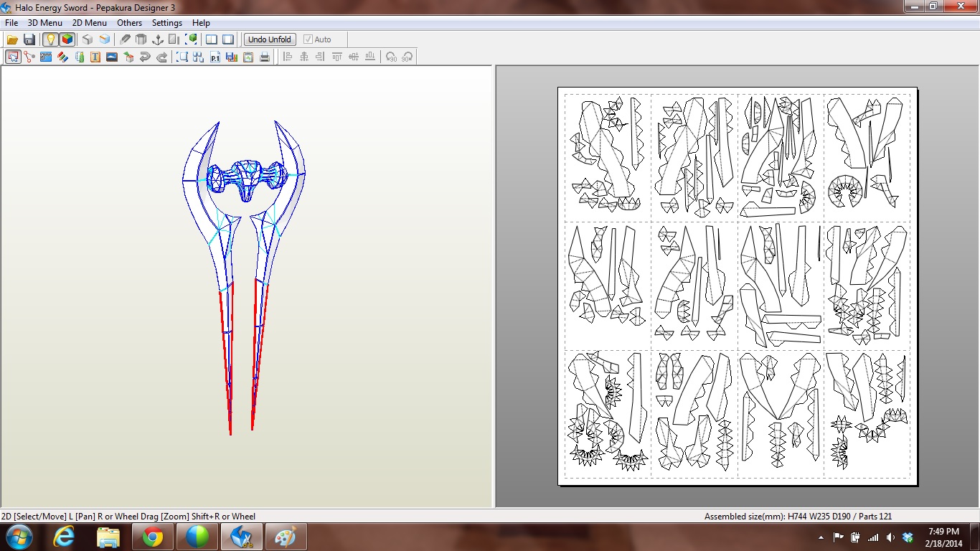Click the insert image picture icon
This screenshot has height=551, width=980.
[112, 57]
